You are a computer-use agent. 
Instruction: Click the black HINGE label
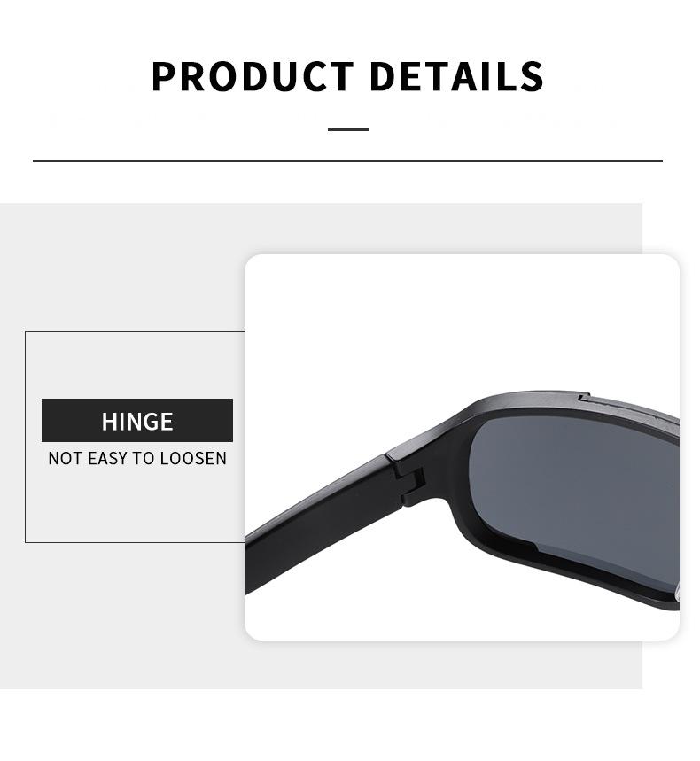click(x=137, y=421)
